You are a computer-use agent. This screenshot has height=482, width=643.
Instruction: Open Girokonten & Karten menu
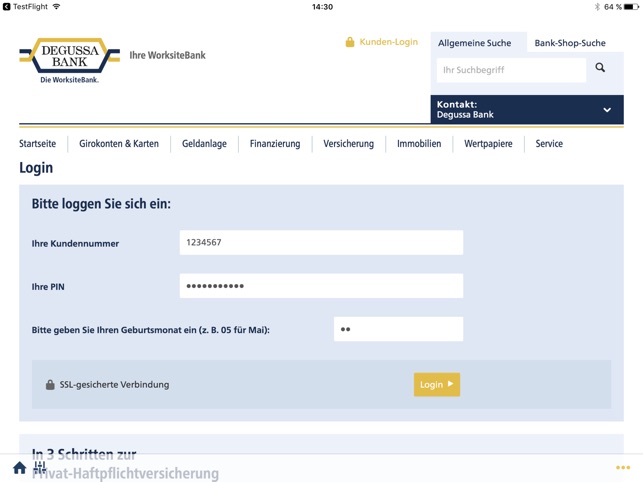click(119, 144)
